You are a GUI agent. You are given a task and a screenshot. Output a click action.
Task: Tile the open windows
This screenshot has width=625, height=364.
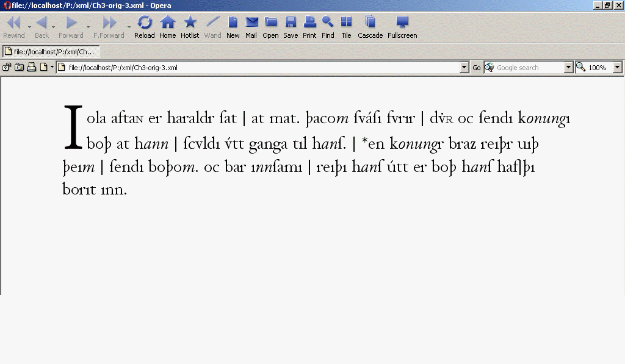click(x=346, y=27)
